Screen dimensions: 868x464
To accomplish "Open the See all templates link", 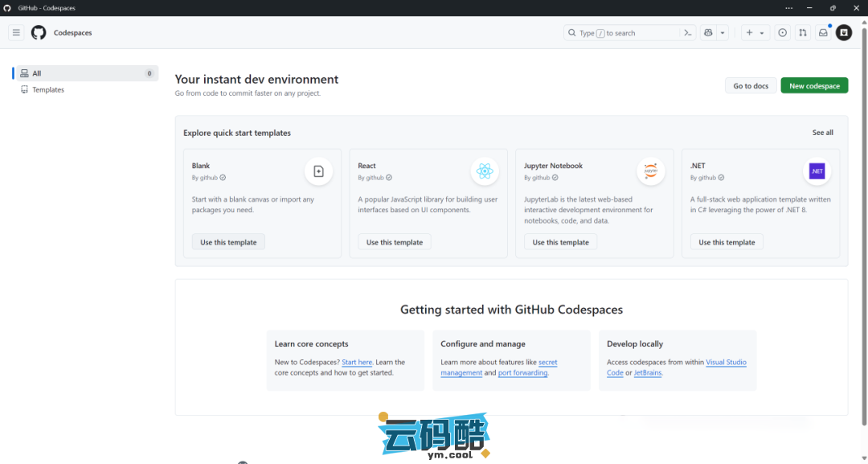I will (822, 133).
